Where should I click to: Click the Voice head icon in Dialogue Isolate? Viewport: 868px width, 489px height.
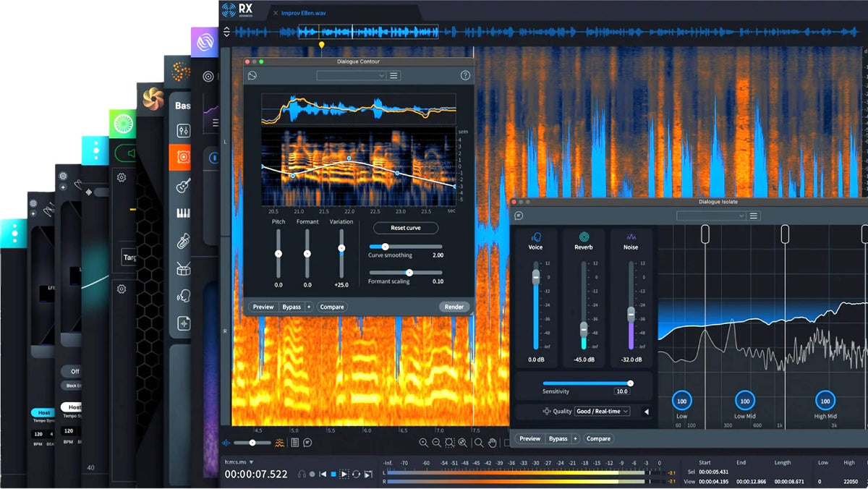point(536,237)
